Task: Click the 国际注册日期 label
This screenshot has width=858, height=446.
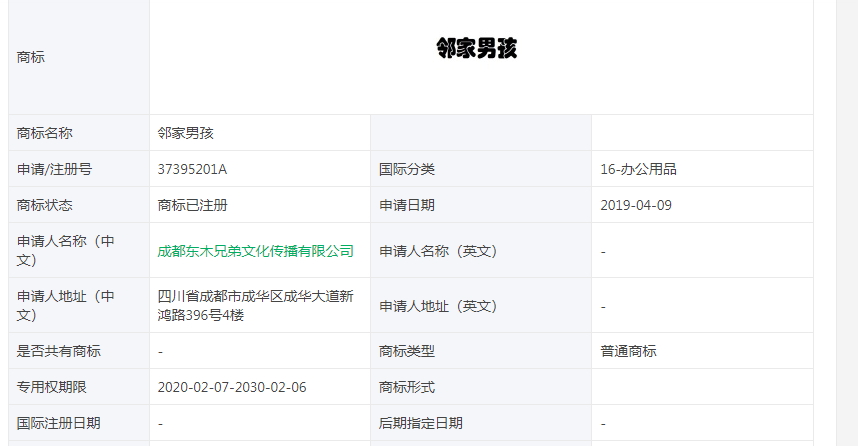Action: tap(59, 423)
